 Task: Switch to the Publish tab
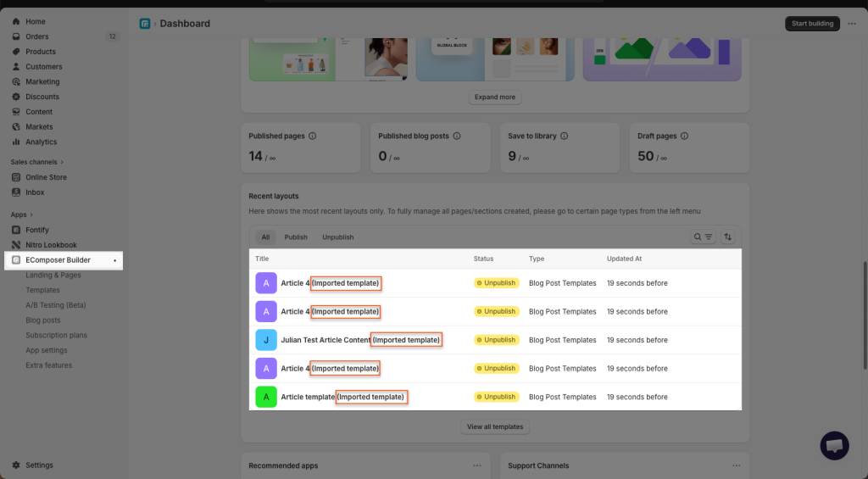[296, 237]
